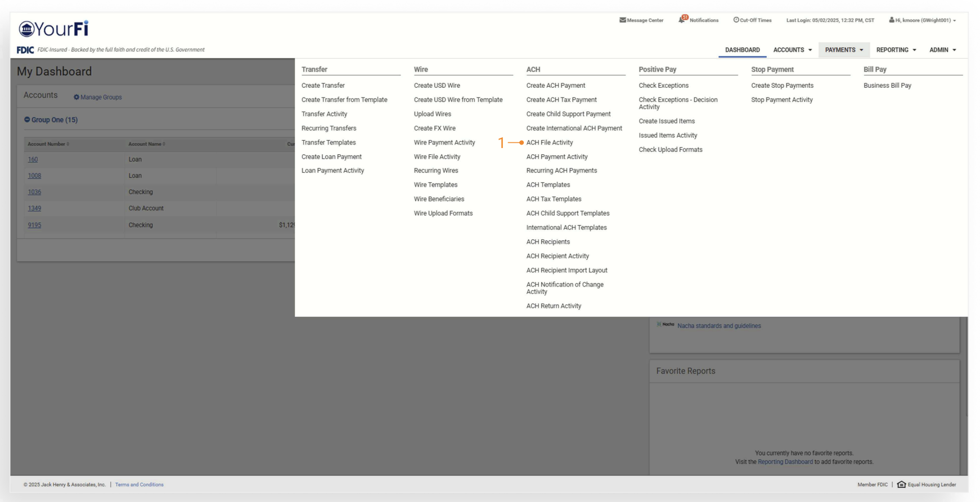Open the user profile kmoore dropdown

pyautogui.click(x=923, y=20)
